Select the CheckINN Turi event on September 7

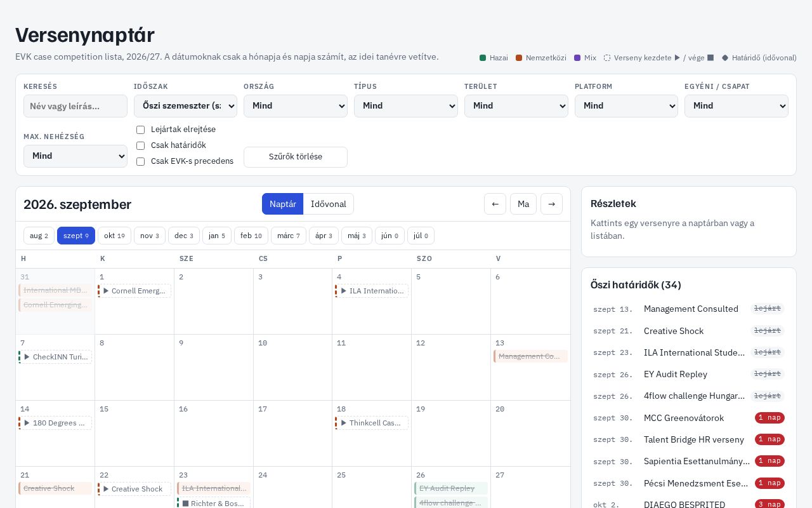pos(55,357)
